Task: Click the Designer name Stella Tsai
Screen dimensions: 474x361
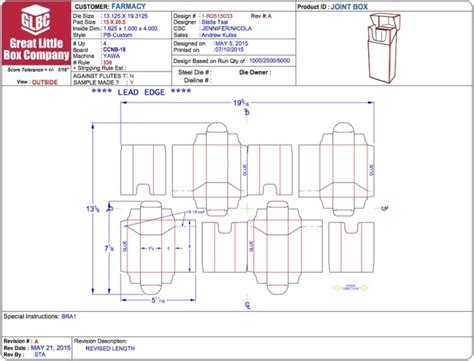Action: coord(215,22)
